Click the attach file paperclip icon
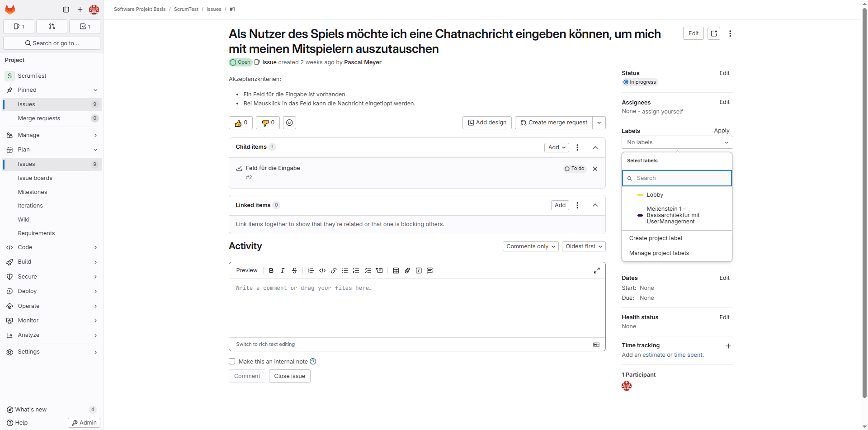This screenshot has height=430, width=868. [407, 270]
